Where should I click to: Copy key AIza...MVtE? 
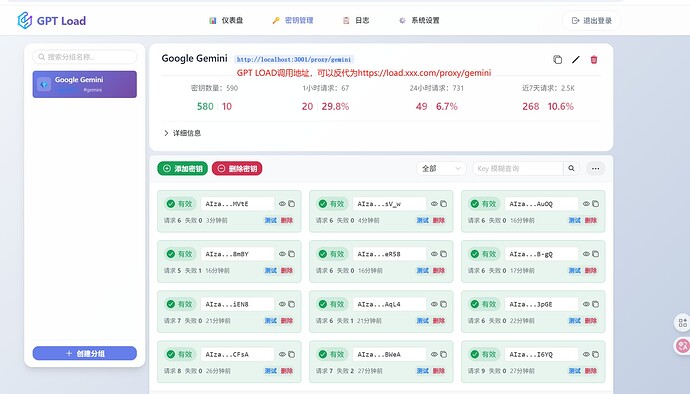291,204
